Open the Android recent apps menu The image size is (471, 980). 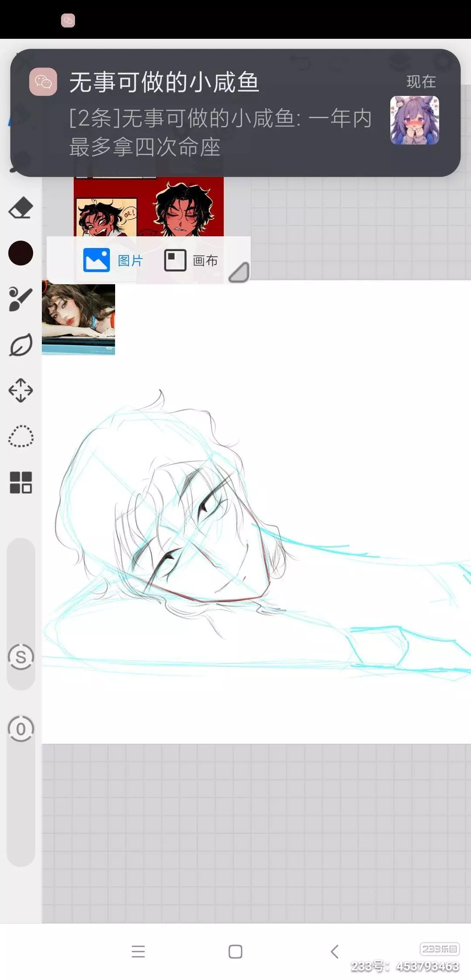pyautogui.click(x=138, y=951)
